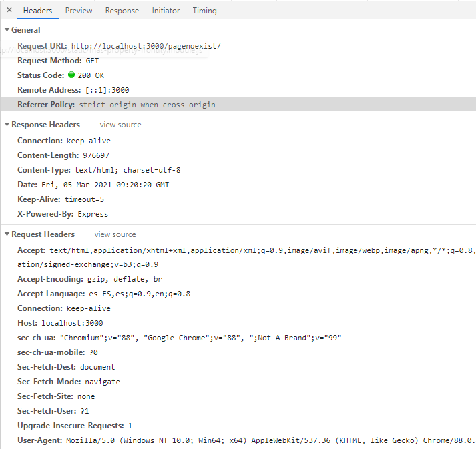Image resolution: width=476 pixels, height=449 pixels.
Task: Switch to the Preview tab
Action: tap(79, 11)
